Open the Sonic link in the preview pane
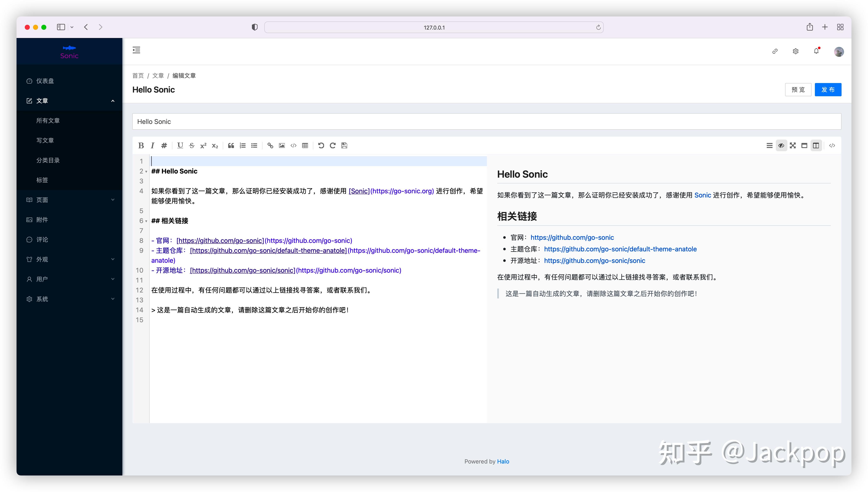Image resolution: width=868 pixels, height=492 pixels. [x=703, y=195]
